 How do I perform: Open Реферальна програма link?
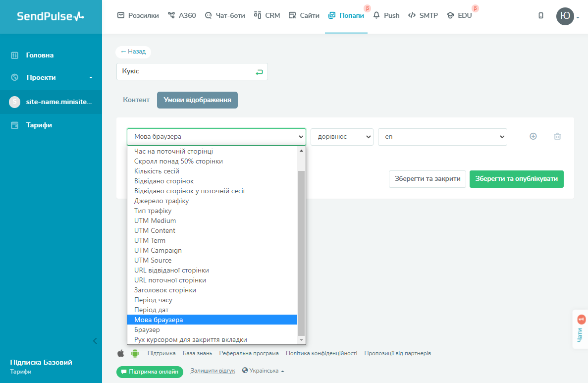249,353
